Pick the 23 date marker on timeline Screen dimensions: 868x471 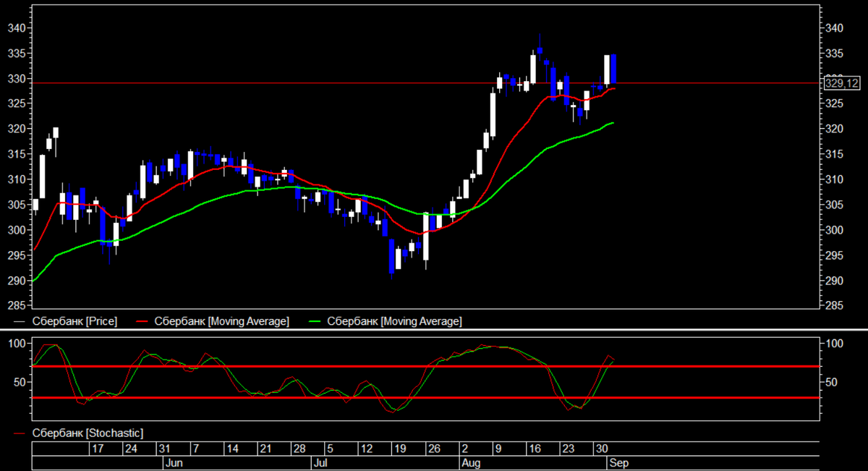[568, 449]
